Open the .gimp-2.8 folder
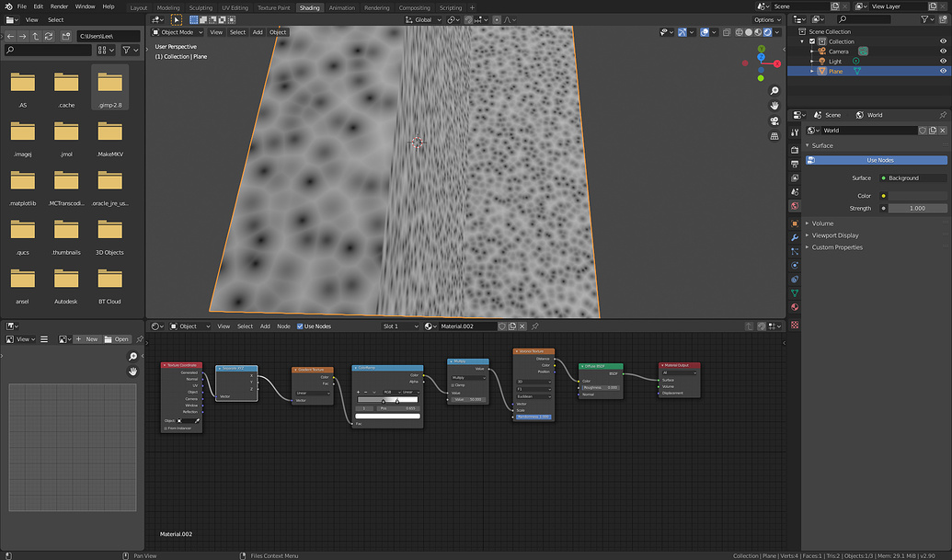The image size is (952, 560). click(109, 88)
